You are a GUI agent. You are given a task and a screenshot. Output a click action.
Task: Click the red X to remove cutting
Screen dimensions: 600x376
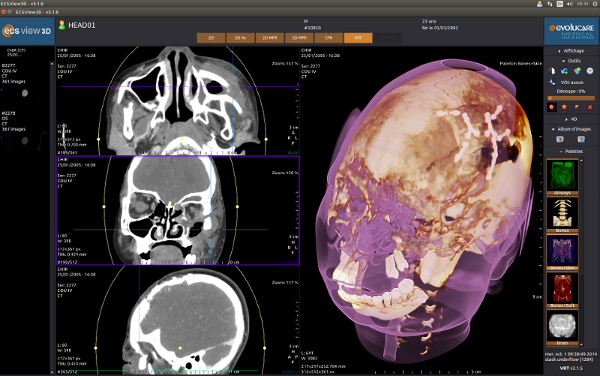[x=590, y=107]
